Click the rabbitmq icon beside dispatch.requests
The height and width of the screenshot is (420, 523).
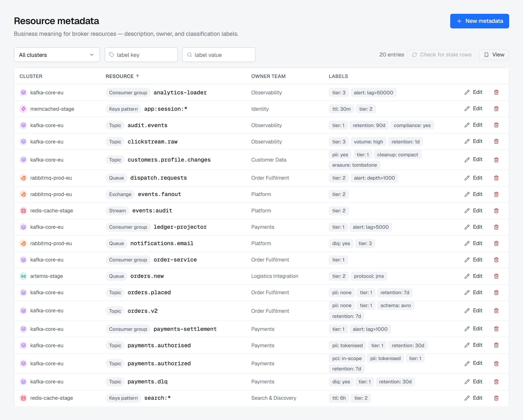tap(23, 178)
